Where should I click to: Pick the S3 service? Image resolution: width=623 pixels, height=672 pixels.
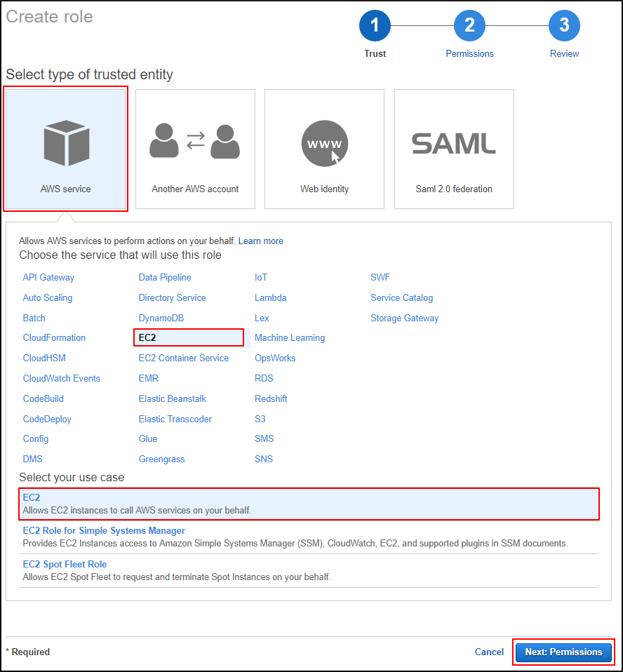pos(260,419)
